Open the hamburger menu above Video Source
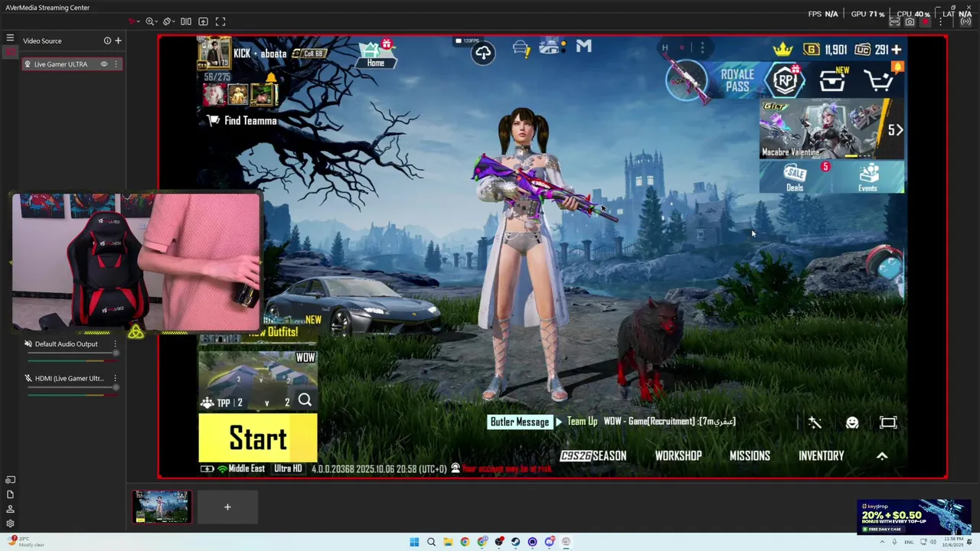 click(10, 37)
